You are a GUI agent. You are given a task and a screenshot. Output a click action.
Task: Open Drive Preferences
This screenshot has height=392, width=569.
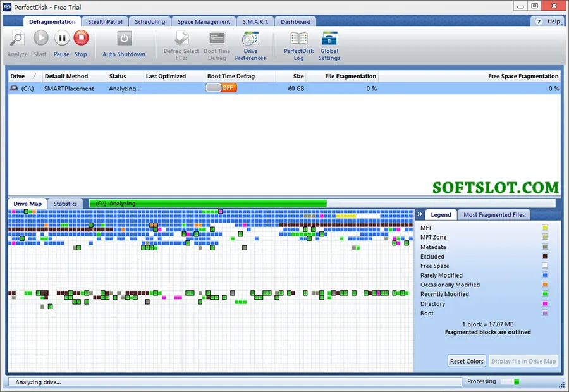[x=250, y=46]
